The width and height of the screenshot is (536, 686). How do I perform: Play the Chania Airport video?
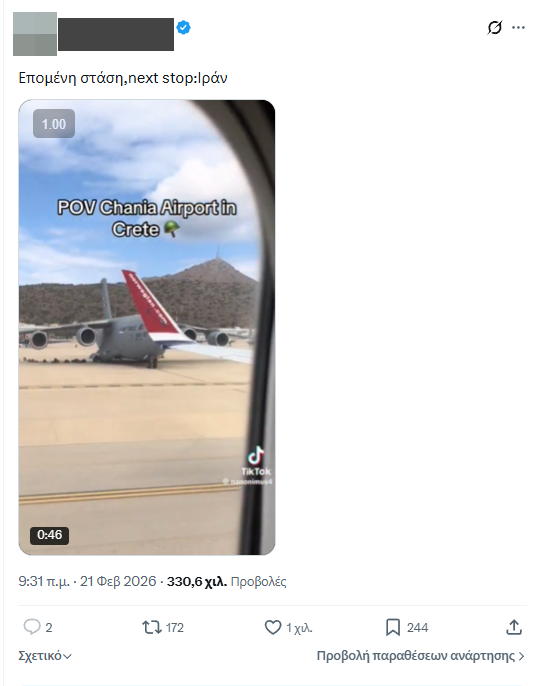point(147,327)
